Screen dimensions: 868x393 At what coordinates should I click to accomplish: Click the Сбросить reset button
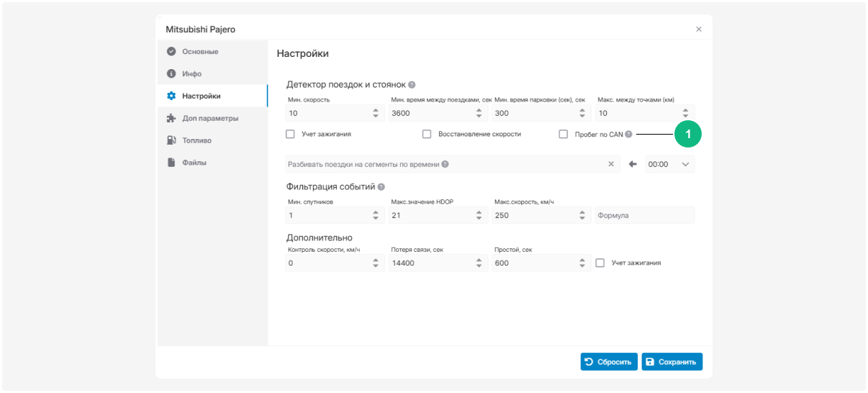coord(609,361)
